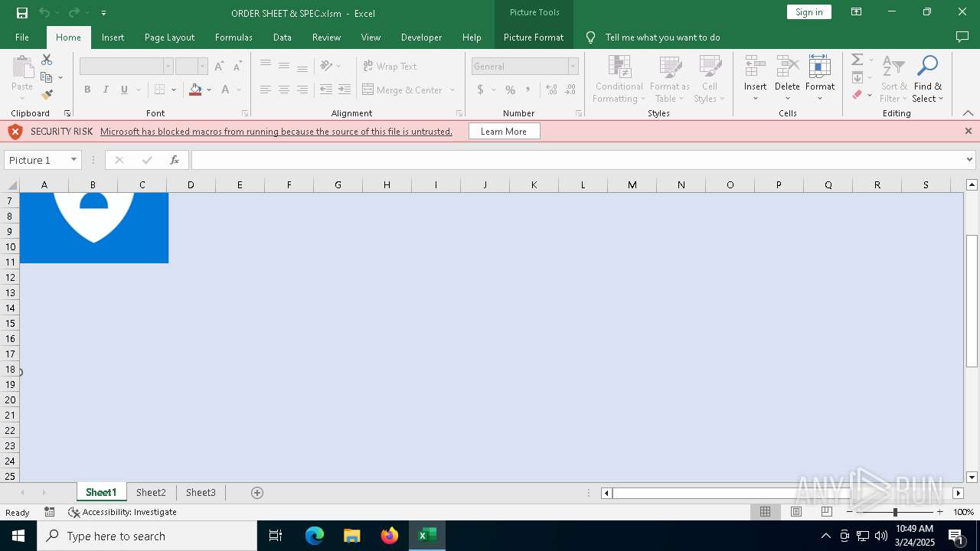
Task: Click the Name Box showing Picture 1
Action: pyautogui.click(x=35, y=160)
